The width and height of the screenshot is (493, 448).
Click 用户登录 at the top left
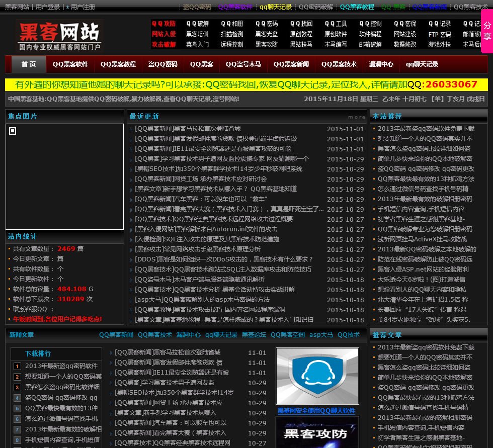pyautogui.click(x=47, y=7)
